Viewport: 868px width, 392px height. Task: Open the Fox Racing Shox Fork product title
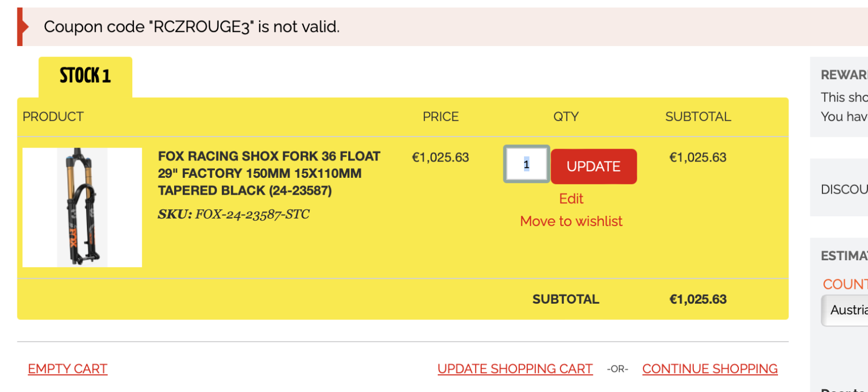(269, 173)
